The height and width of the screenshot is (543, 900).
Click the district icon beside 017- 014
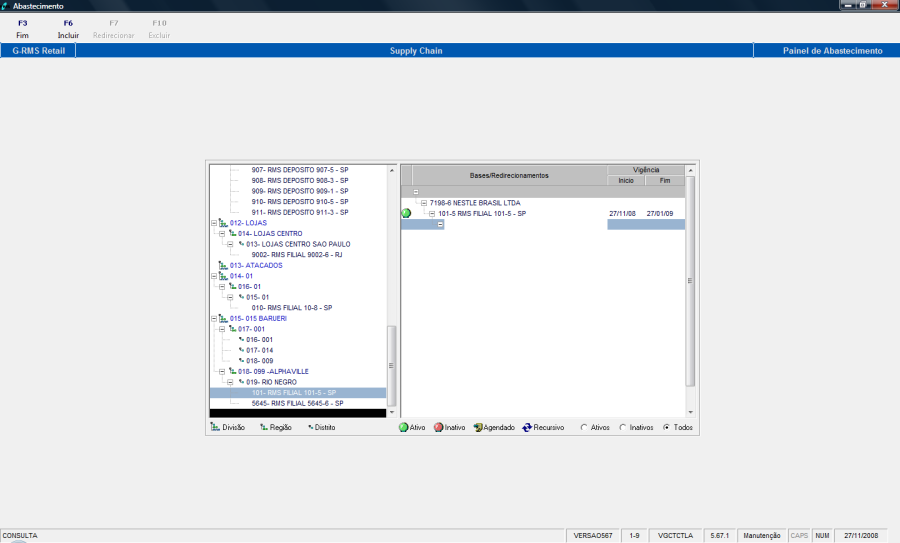[x=242, y=350]
